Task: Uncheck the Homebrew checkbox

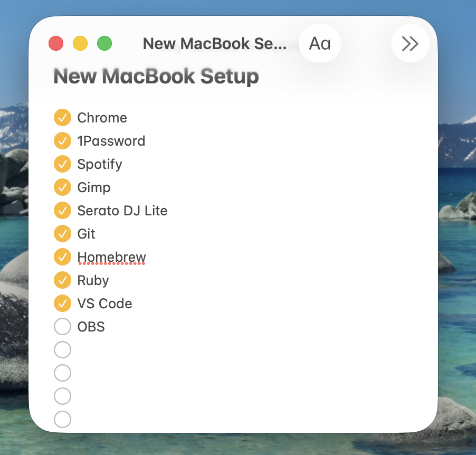Action: (x=63, y=257)
